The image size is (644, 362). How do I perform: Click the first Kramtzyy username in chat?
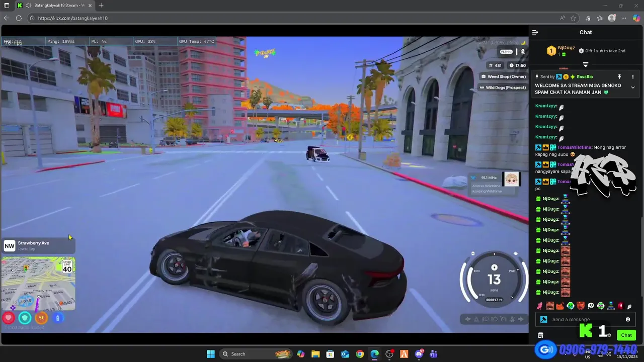point(546,106)
